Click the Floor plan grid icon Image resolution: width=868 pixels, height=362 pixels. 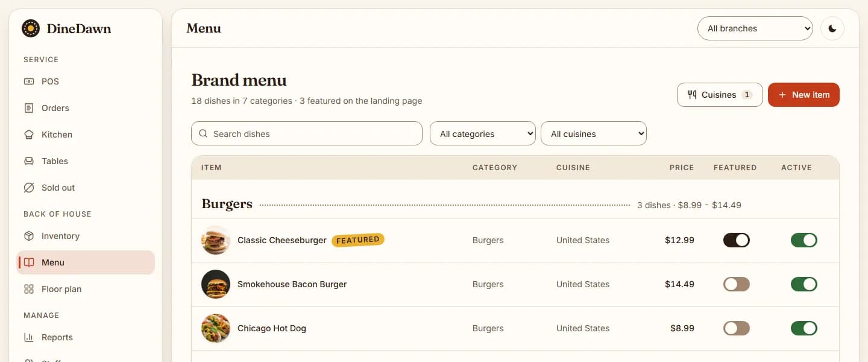point(29,289)
